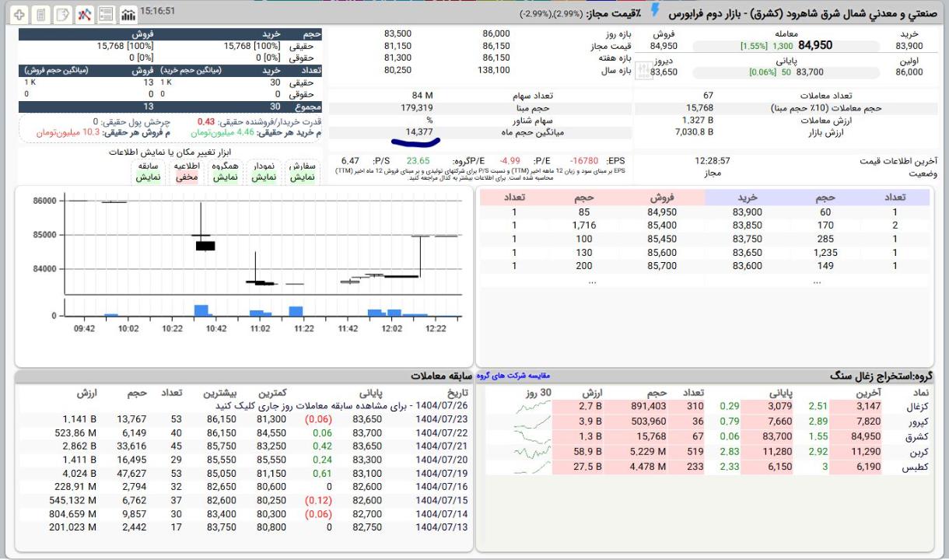
Task: Select the كزغال symbol in group table
Action: point(919,406)
